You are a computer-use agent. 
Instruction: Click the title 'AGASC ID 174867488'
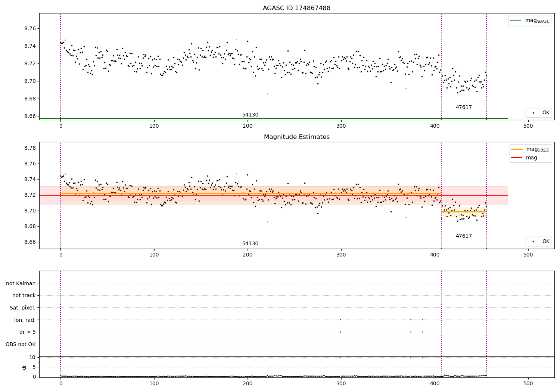pos(296,8)
